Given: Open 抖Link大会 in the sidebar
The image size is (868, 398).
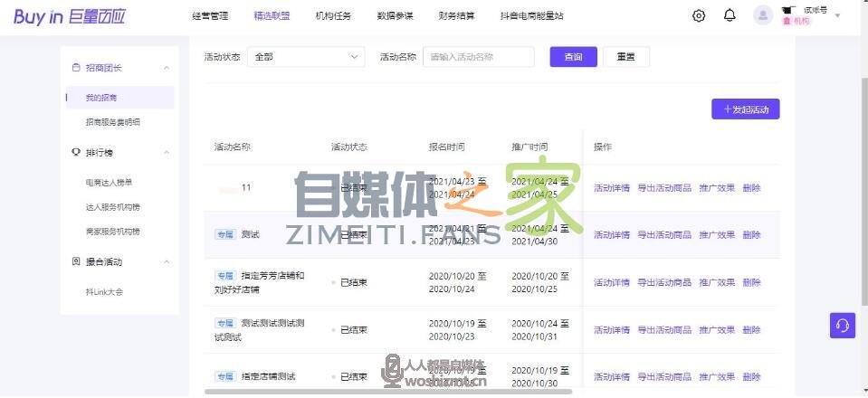Looking at the screenshot, I should pos(104,292).
